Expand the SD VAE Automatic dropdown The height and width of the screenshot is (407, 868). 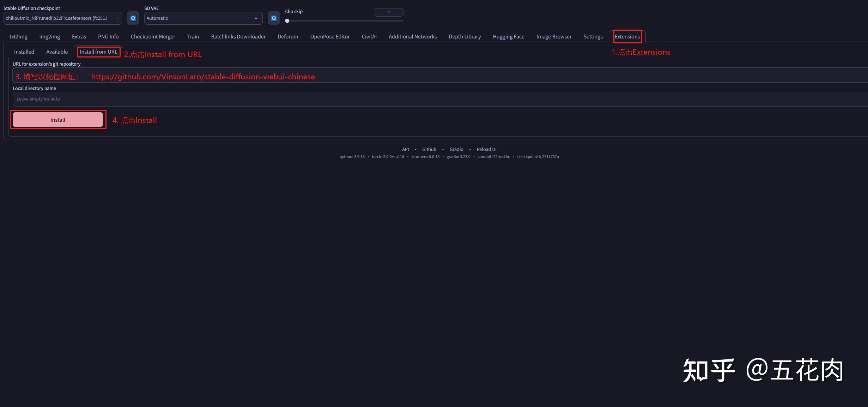pos(203,18)
